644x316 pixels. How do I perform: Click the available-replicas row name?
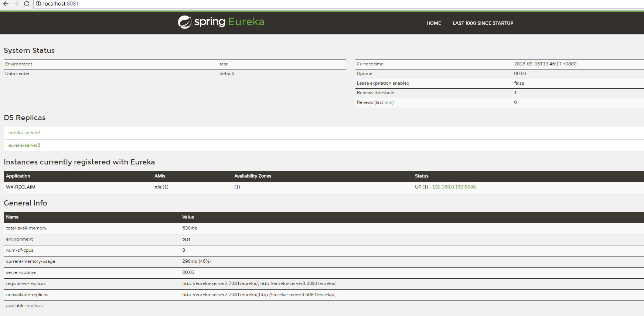pos(24,306)
